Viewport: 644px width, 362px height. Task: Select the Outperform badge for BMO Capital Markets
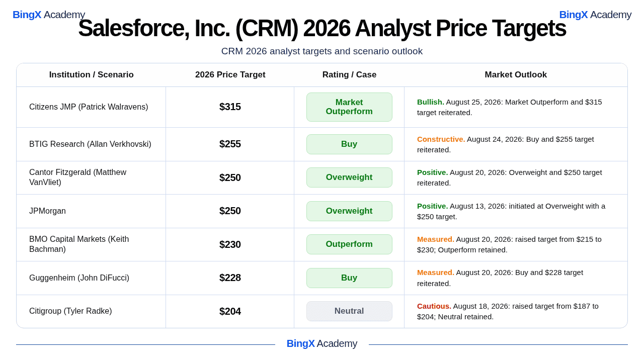coord(349,244)
